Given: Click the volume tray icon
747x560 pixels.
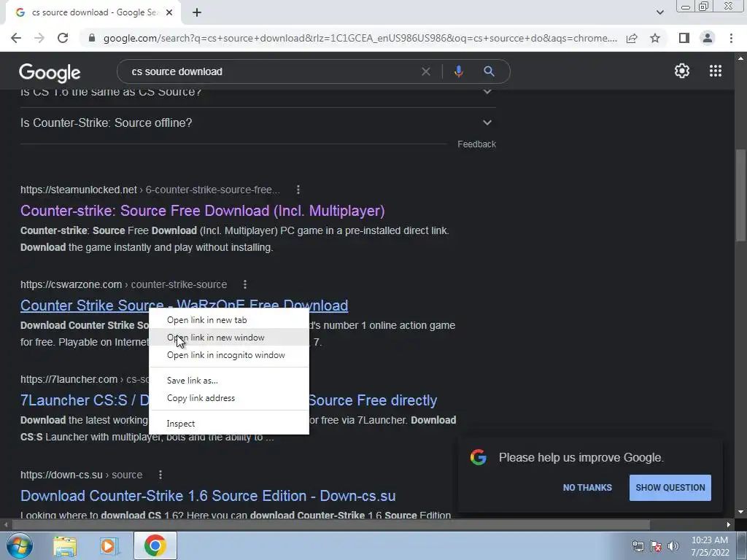Looking at the screenshot, I should point(673,546).
